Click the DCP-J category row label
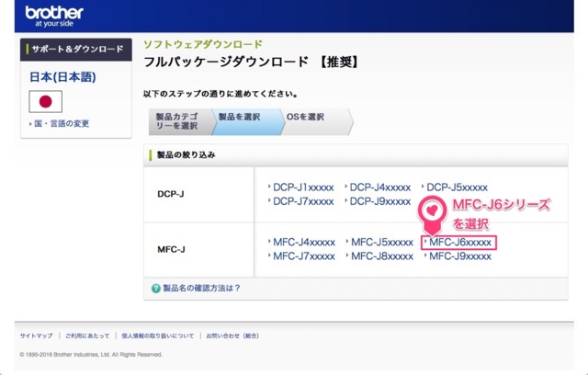The height and width of the screenshot is (375, 588). [171, 194]
